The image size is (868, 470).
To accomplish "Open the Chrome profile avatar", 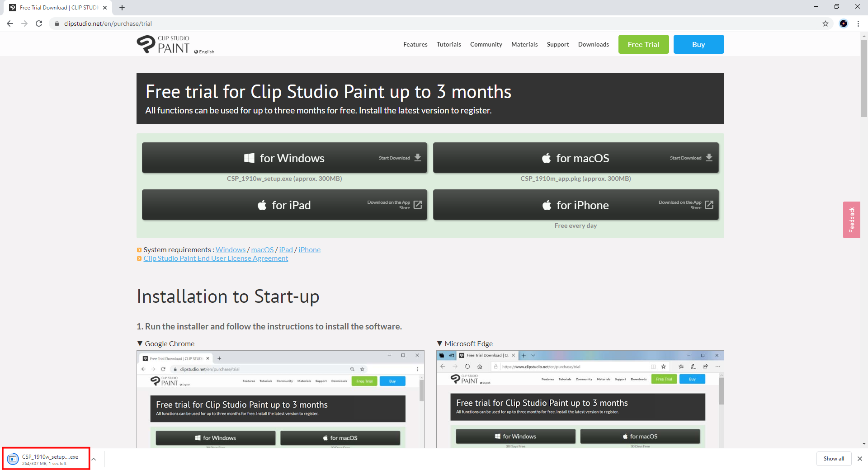I will pos(843,23).
